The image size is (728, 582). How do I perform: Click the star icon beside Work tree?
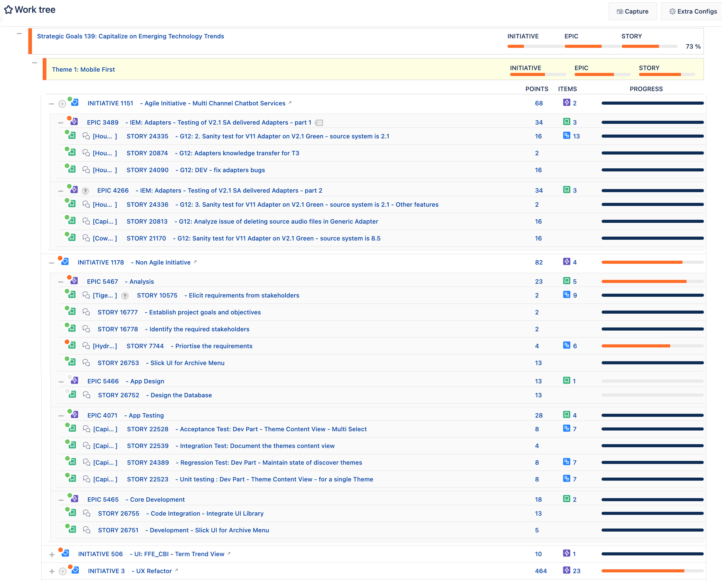click(8, 10)
